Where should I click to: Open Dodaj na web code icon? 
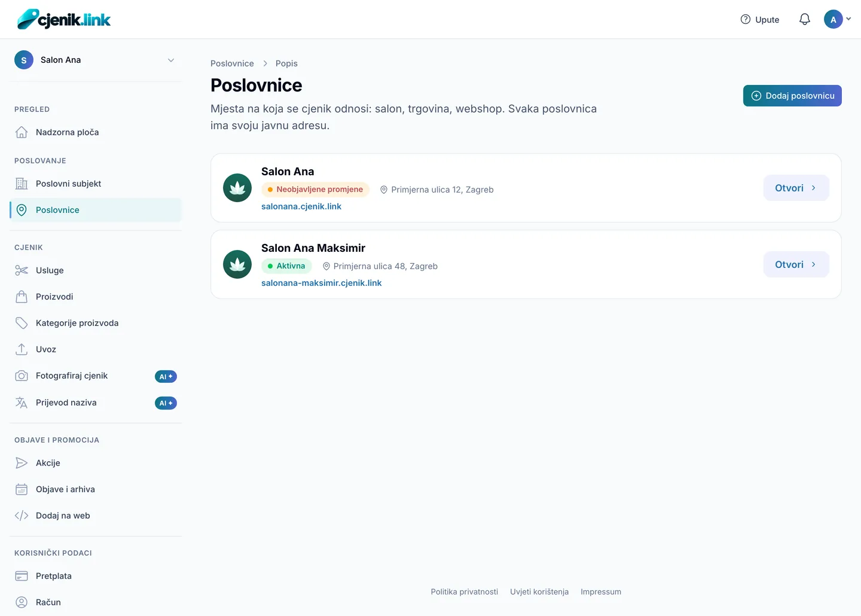22,516
